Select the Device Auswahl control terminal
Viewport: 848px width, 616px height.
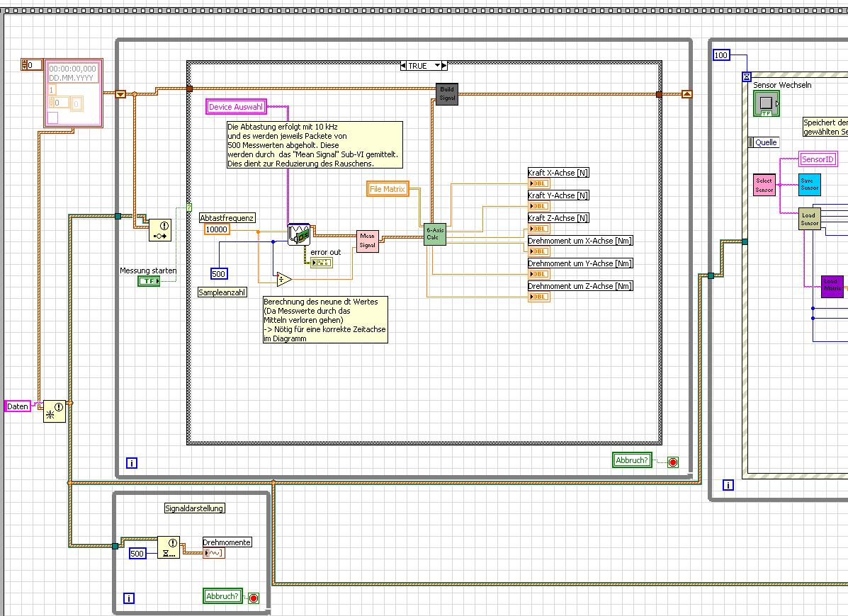click(x=236, y=107)
